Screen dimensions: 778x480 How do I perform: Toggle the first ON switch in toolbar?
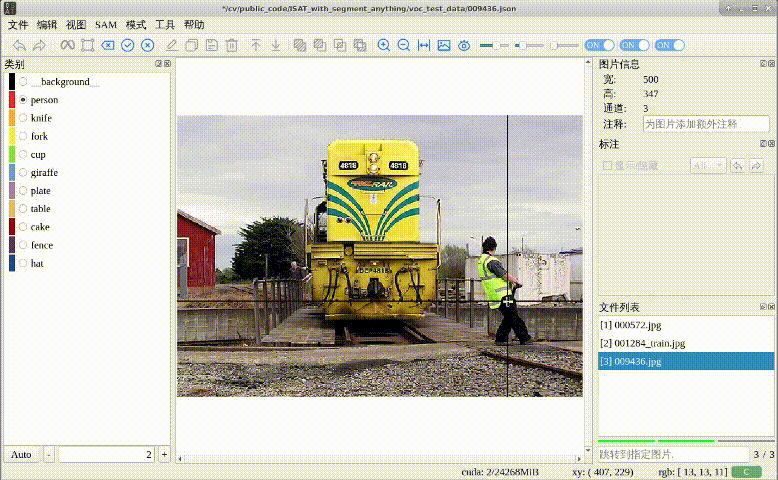coord(599,45)
